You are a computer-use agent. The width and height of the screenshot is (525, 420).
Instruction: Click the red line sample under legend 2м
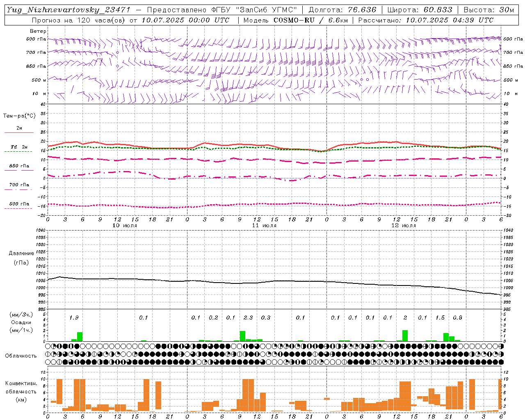19,132
